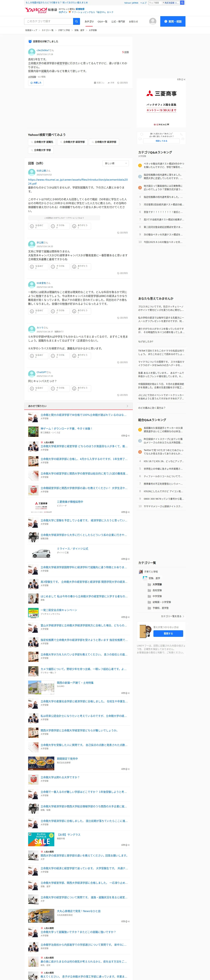Click the 大学受験 folder icon in category list

point(149,584)
